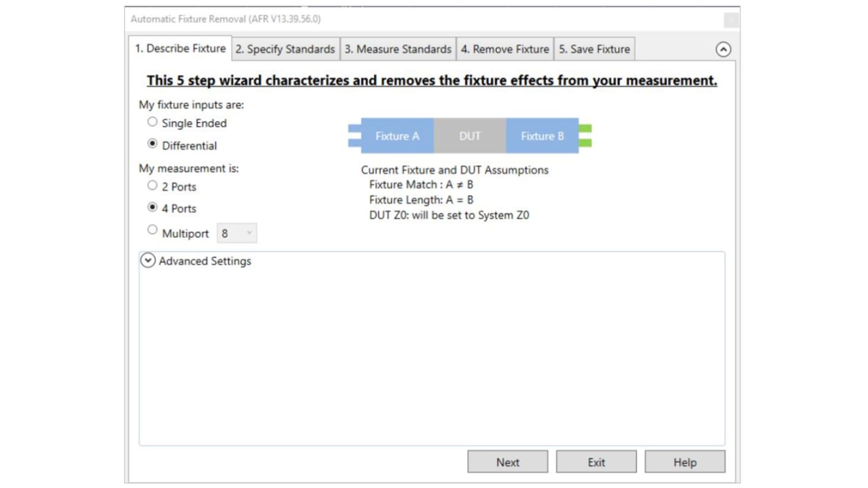Open the 2. Specify Standards tab
868x488 pixels.
pyautogui.click(x=285, y=49)
